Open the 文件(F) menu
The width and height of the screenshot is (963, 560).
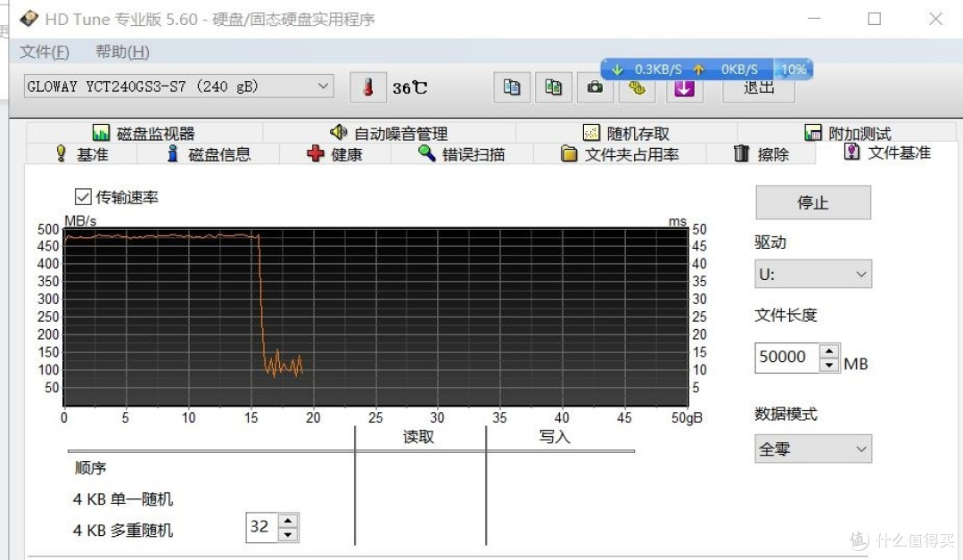[45, 52]
